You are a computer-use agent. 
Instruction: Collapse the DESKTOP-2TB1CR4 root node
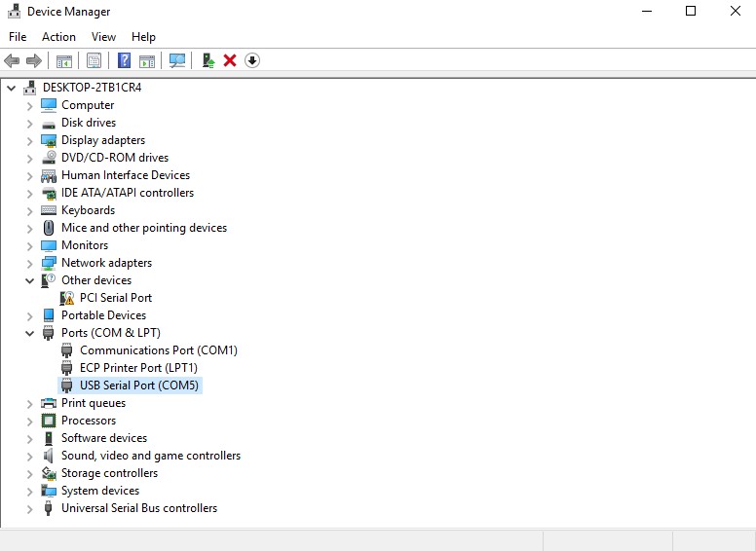coord(11,89)
